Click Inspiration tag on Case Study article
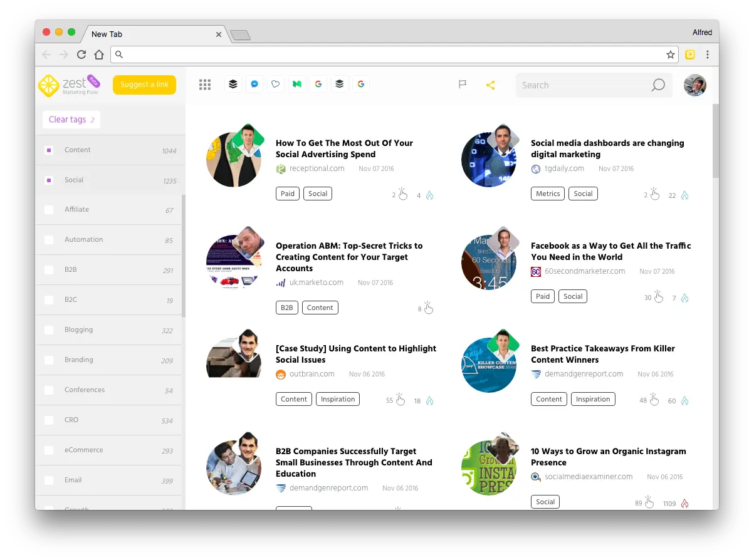 coord(338,399)
